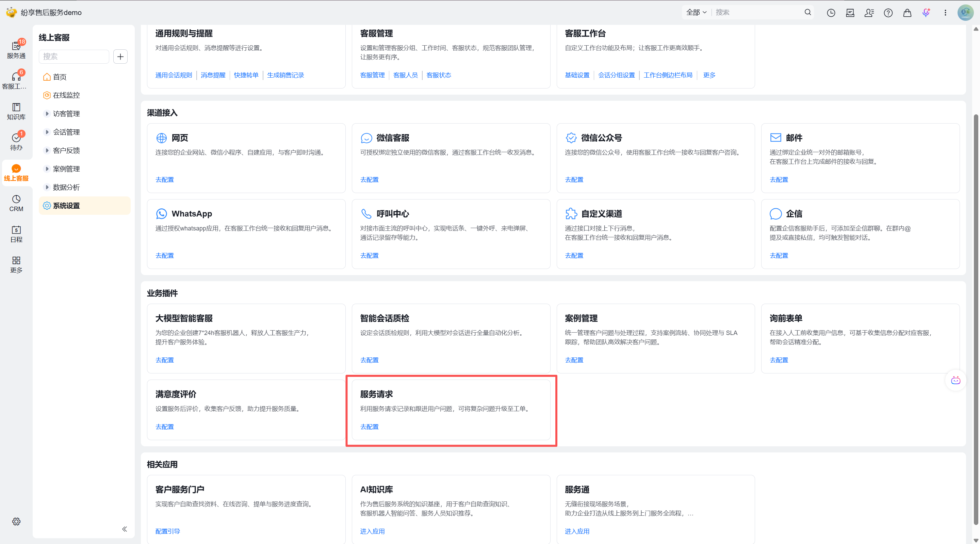Viewport: 980px width, 544px height.
Task: Click 去配置 under 微信客服
Action: (370, 180)
